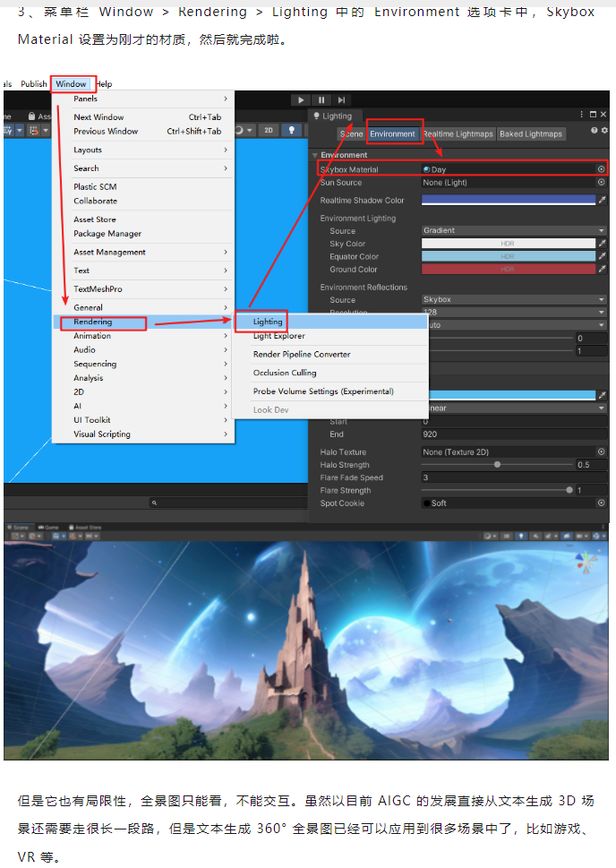
Task: Expand the Panels submenu
Action: [x=143, y=99]
